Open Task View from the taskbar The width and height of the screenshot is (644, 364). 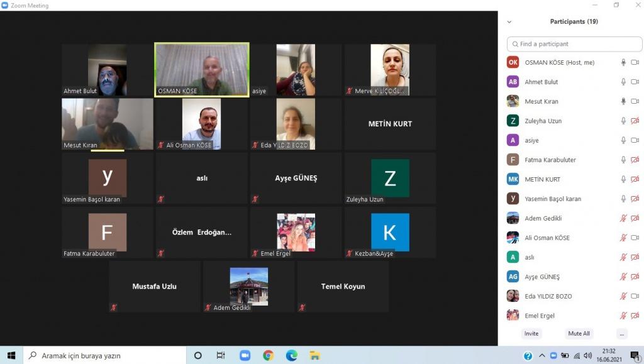pos(221,355)
